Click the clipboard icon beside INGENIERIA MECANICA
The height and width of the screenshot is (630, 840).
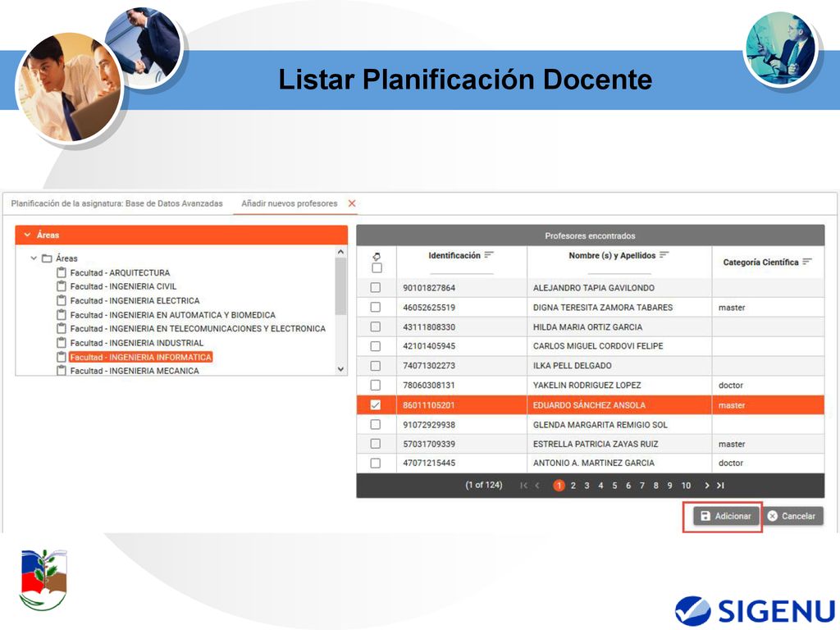click(x=62, y=370)
